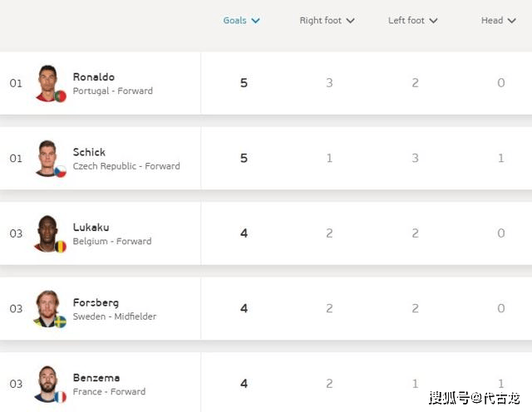Click Lukaku's player photo
Image resolution: width=532 pixels, height=412 pixels.
(x=48, y=233)
